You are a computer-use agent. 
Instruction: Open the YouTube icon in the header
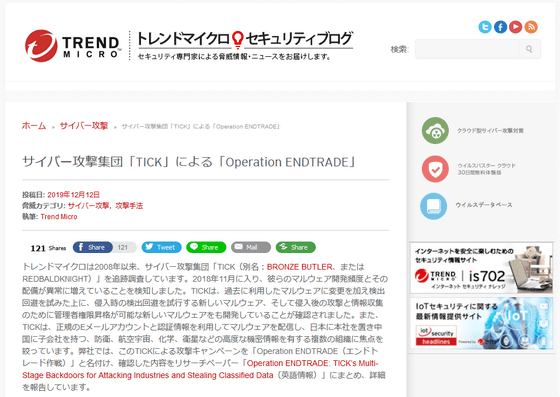tap(515, 27)
